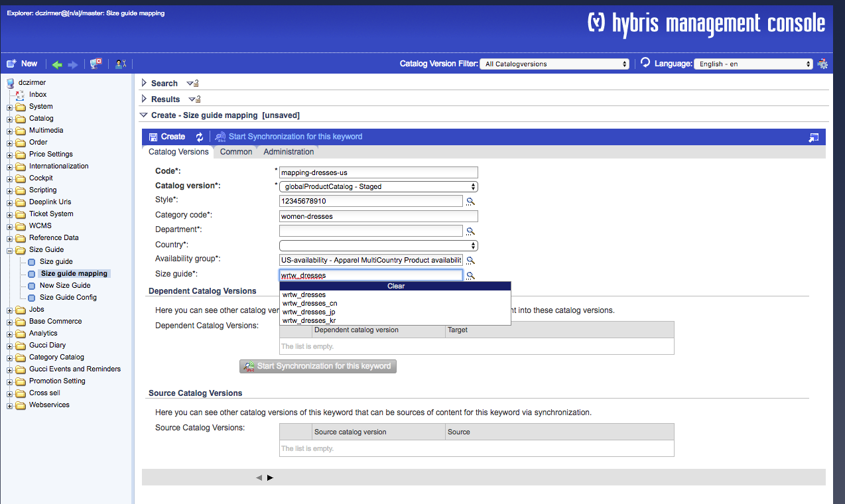Click the open-in-new-window icon in editor bar
The width and height of the screenshot is (845, 504).
click(x=814, y=137)
